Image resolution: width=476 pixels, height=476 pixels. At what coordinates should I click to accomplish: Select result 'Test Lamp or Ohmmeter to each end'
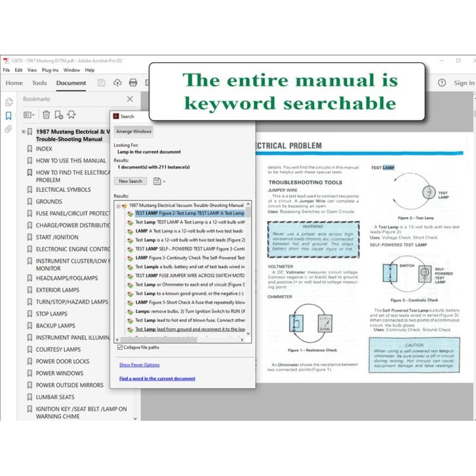190,285
